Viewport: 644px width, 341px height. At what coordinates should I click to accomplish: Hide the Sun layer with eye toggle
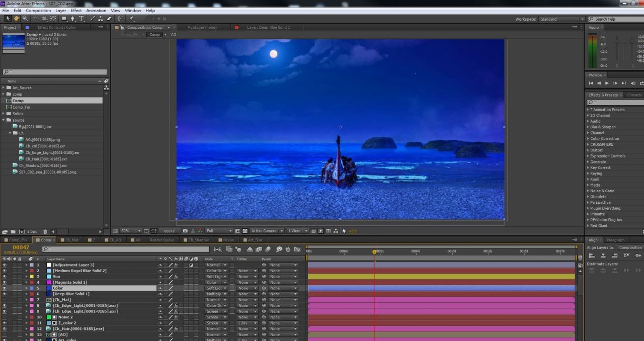pos(5,277)
